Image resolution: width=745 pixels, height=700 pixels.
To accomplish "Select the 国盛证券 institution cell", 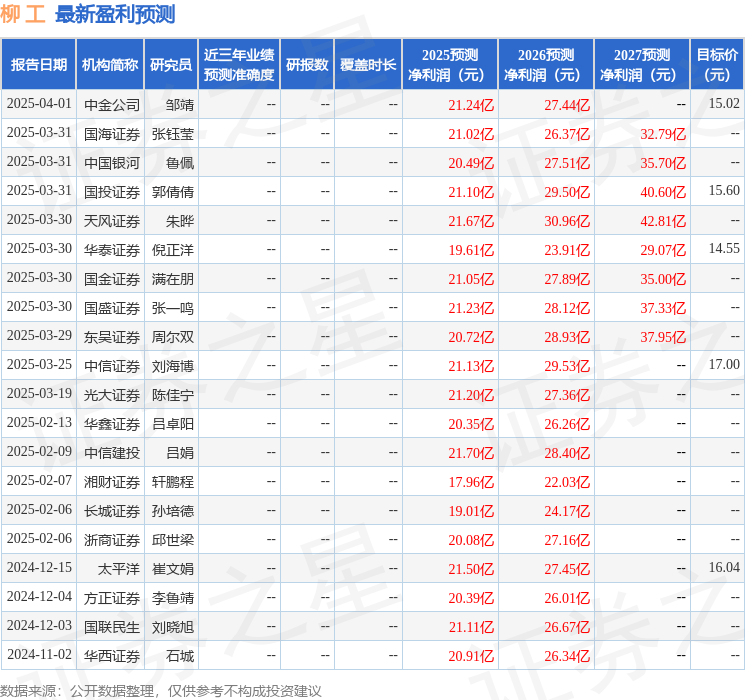I will [112, 308].
